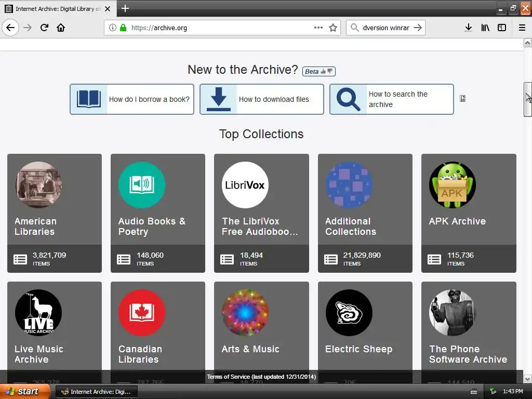Screen dimensions: 532x399
Task: Open American Libraries title link
Action: point(35,227)
